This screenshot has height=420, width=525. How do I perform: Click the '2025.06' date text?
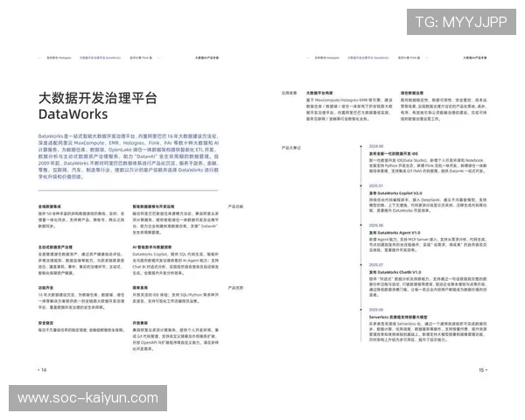(x=376, y=225)
